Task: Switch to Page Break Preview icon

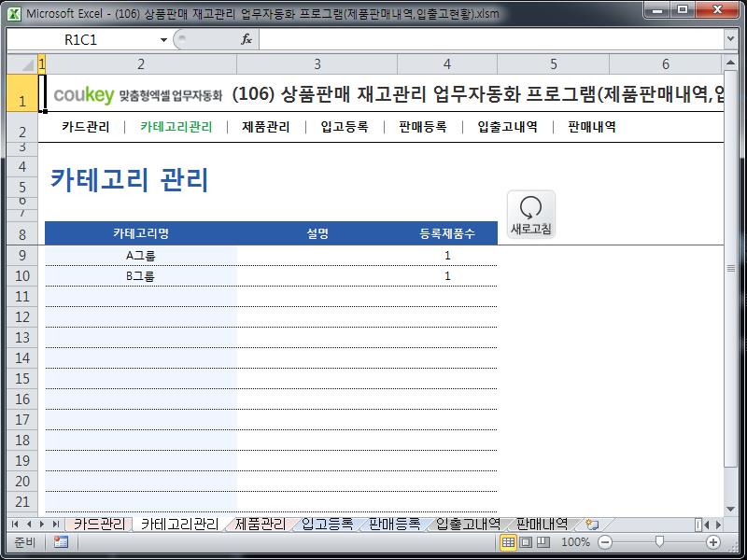Action: 543,542
